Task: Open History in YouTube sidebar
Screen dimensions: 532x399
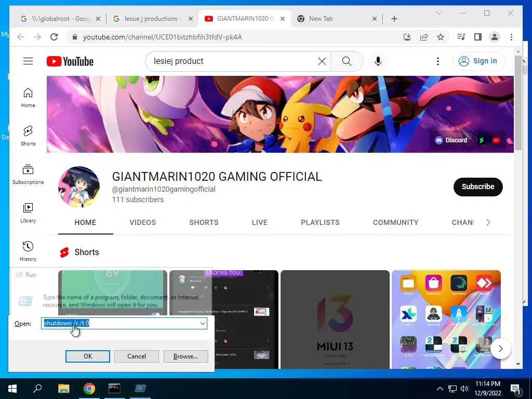Action: pyautogui.click(x=28, y=251)
